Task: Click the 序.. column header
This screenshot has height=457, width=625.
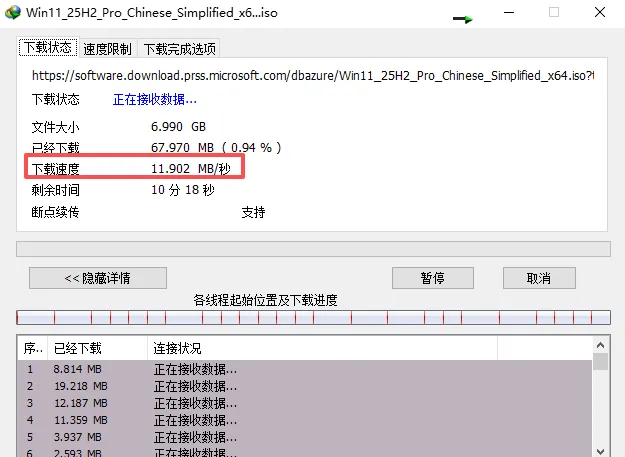Action: (32, 348)
